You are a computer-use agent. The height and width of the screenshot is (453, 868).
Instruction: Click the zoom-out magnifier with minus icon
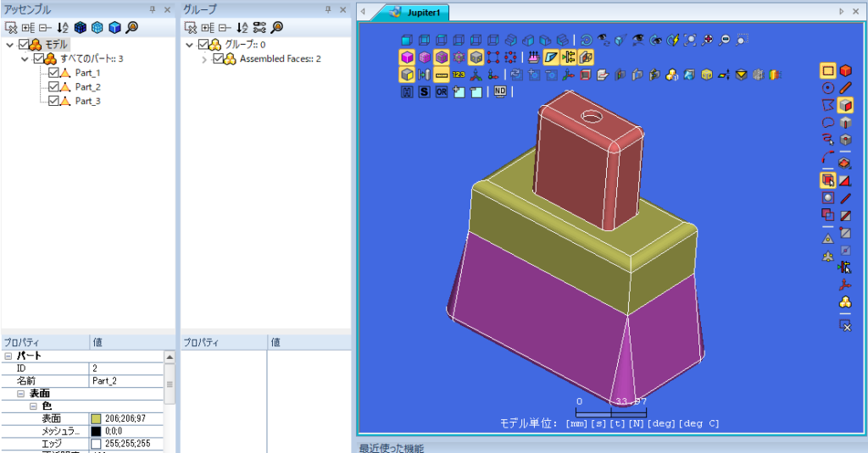pyautogui.click(x=724, y=40)
